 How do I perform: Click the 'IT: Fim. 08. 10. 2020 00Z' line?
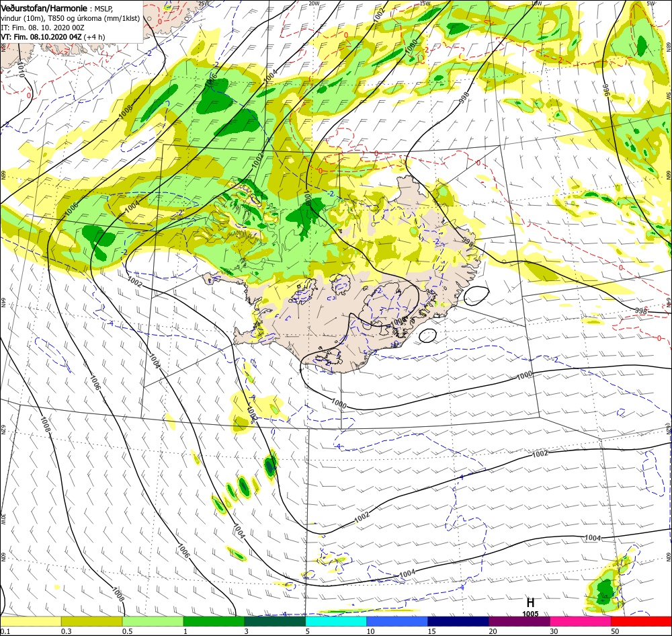[x=43, y=28]
